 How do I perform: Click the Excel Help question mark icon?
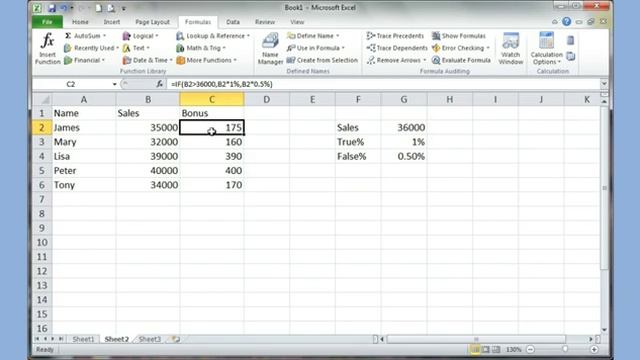point(567,22)
